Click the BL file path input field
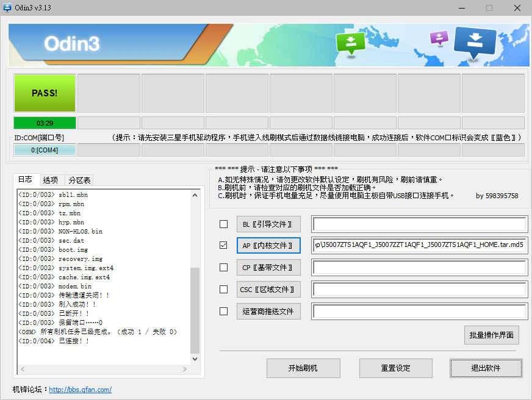Screen dimensions: 532x400 tap(420, 224)
